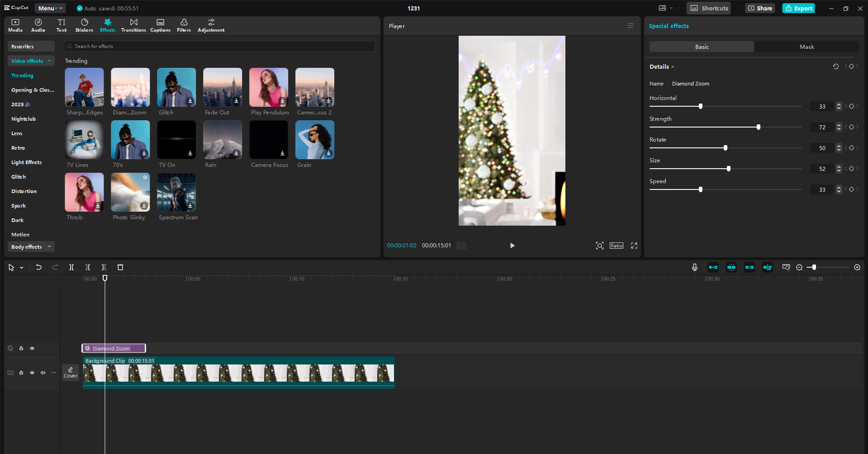Toggle auto snapping on timeline

click(731, 267)
